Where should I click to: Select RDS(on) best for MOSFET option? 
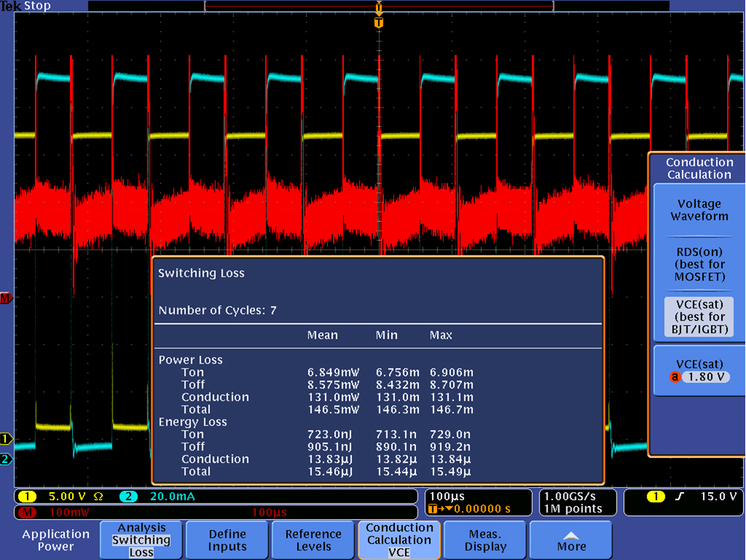[x=699, y=264]
